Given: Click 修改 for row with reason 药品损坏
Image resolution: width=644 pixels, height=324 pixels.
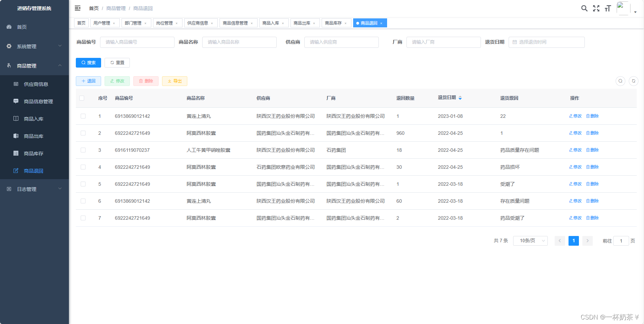Looking at the screenshot, I should tap(575, 167).
